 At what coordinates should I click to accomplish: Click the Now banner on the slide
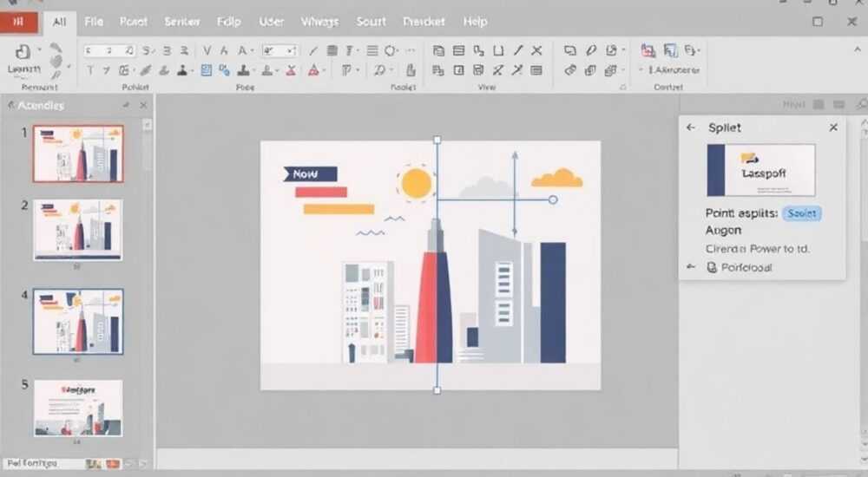pos(310,173)
